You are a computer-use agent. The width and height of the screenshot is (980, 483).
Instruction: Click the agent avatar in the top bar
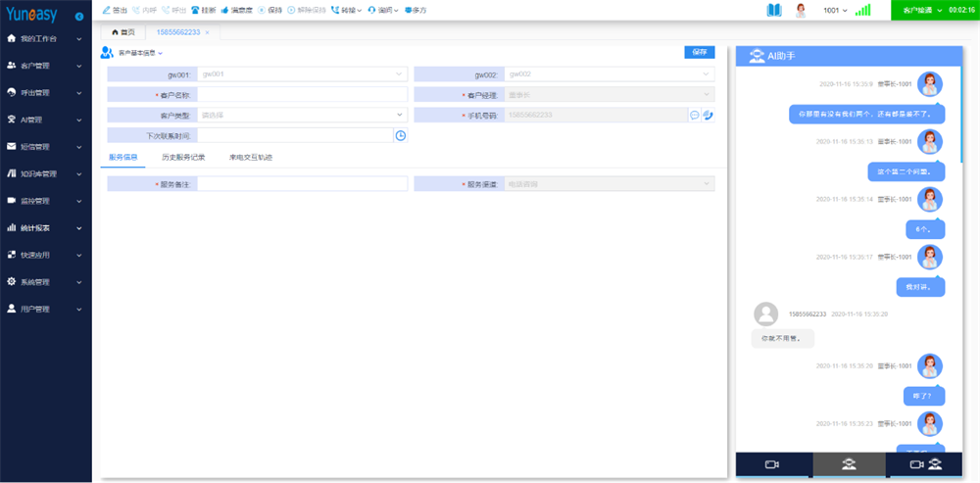[x=801, y=10]
